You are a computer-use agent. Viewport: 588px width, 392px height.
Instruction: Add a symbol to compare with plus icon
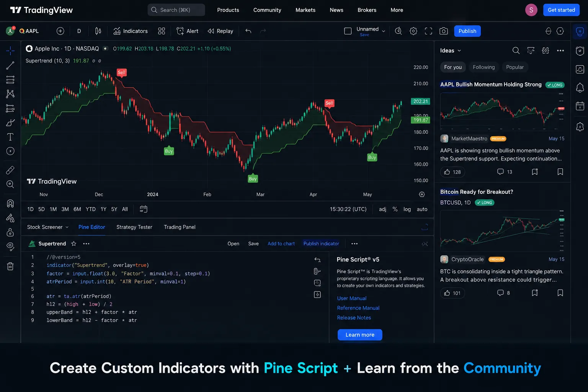coord(60,31)
